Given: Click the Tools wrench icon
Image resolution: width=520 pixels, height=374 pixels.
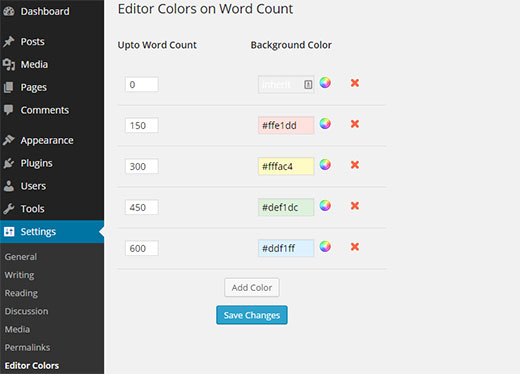Looking at the screenshot, I should [9, 209].
